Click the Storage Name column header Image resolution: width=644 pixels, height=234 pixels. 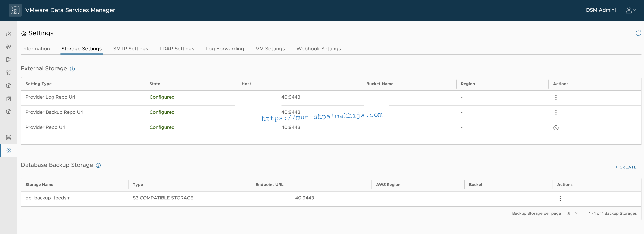[x=39, y=184]
